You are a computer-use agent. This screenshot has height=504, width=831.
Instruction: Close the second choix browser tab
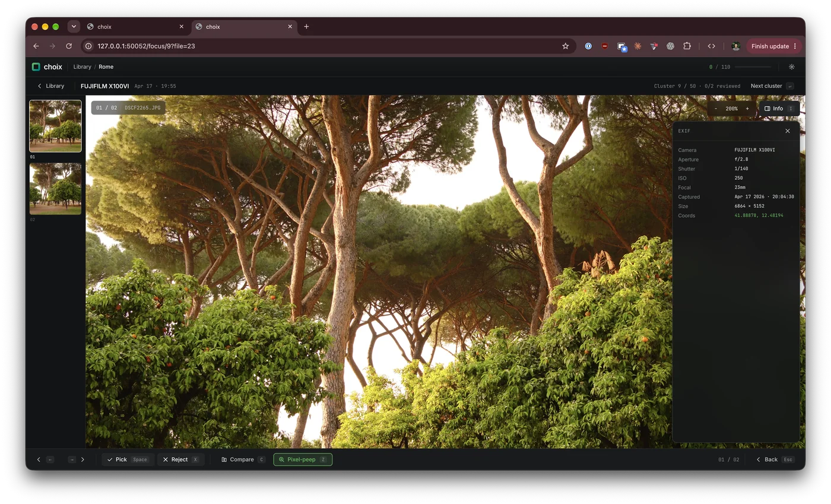coord(290,27)
